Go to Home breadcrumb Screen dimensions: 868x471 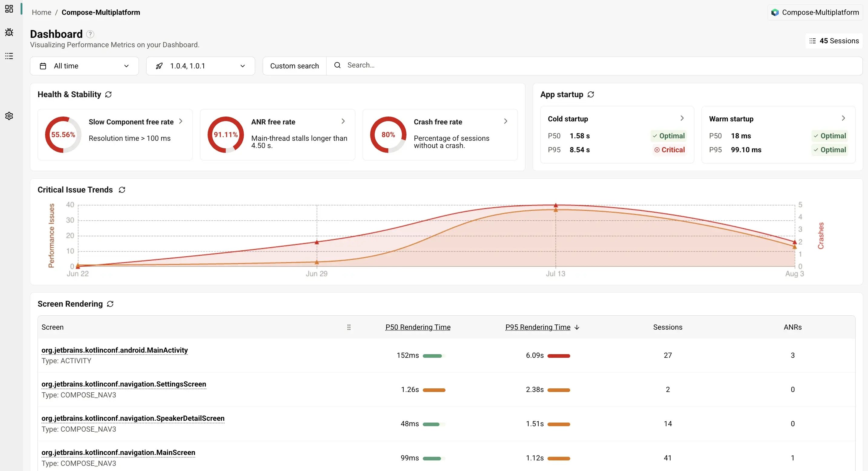tap(41, 12)
